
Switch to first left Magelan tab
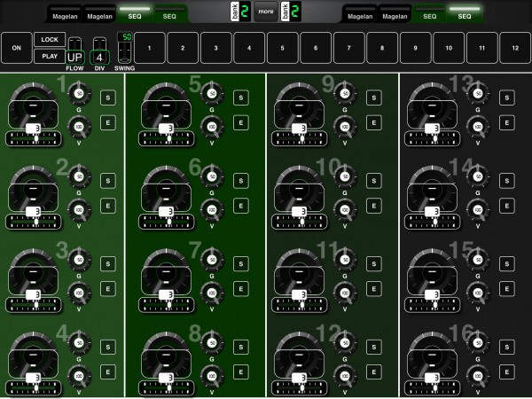pyautogui.click(x=65, y=14)
